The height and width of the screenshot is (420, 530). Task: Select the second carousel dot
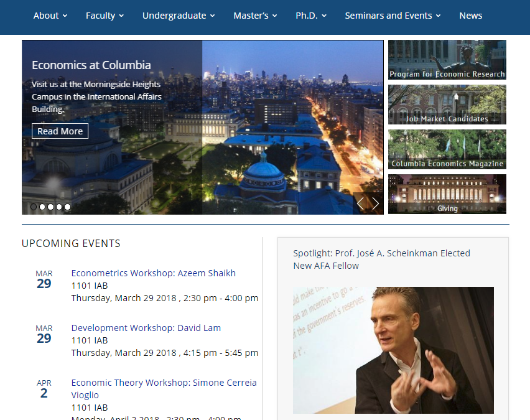42,207
